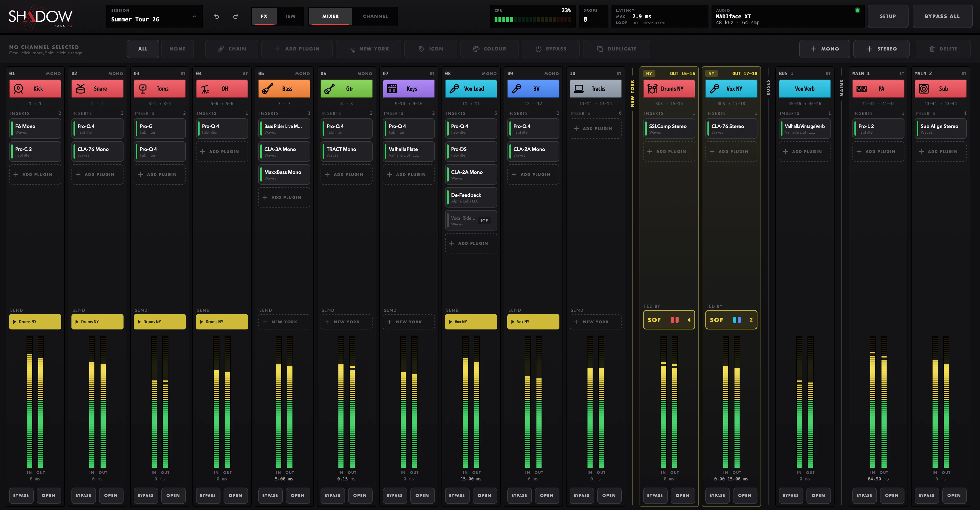
Task: Switch to the FX tab
Action: (264, 16)
